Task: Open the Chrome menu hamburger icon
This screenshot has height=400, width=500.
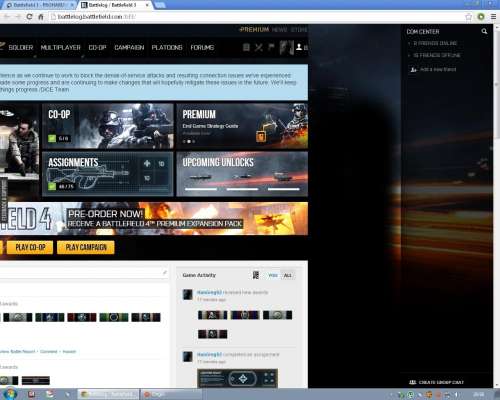Action: coord(494,16)
